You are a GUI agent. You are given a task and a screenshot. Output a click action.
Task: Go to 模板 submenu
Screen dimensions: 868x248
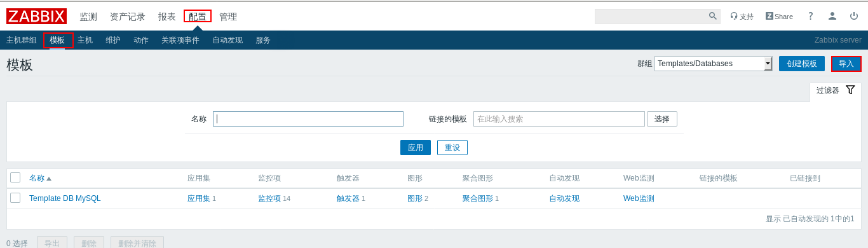click(x=58, y=40)
